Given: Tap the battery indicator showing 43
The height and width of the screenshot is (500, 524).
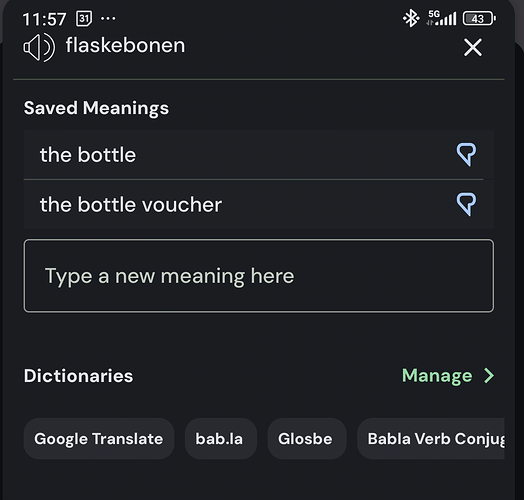Looking at the screenshot, I should point(479,18).
